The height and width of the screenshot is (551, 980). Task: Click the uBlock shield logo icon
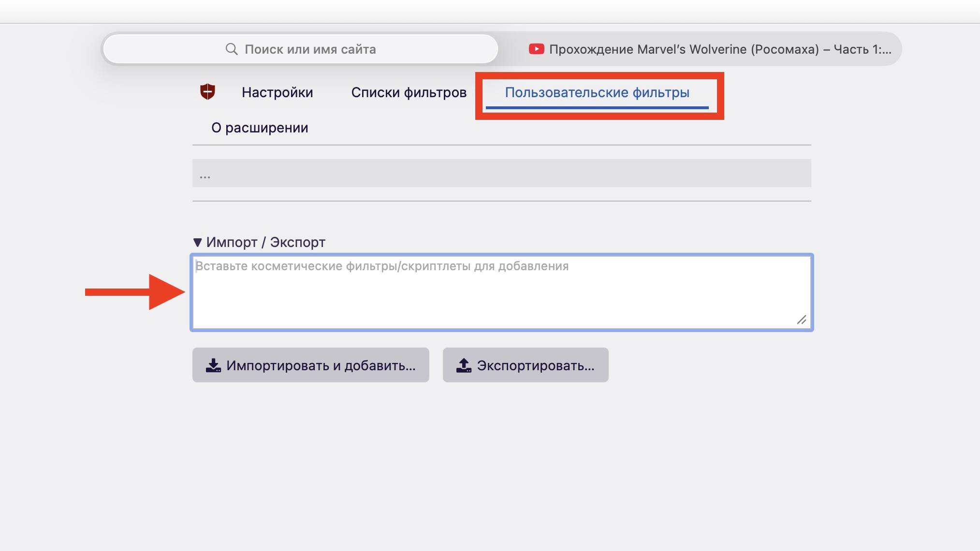point(207,91)
